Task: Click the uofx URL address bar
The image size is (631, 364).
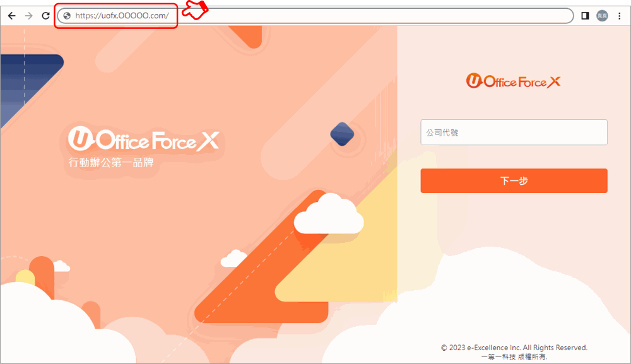Action: pyautogui.click(x=315, y=16)
